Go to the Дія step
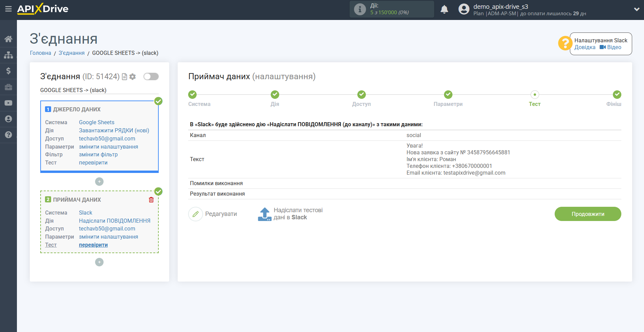The width and height of the screenshot is (644, 332). pos(275,94)
